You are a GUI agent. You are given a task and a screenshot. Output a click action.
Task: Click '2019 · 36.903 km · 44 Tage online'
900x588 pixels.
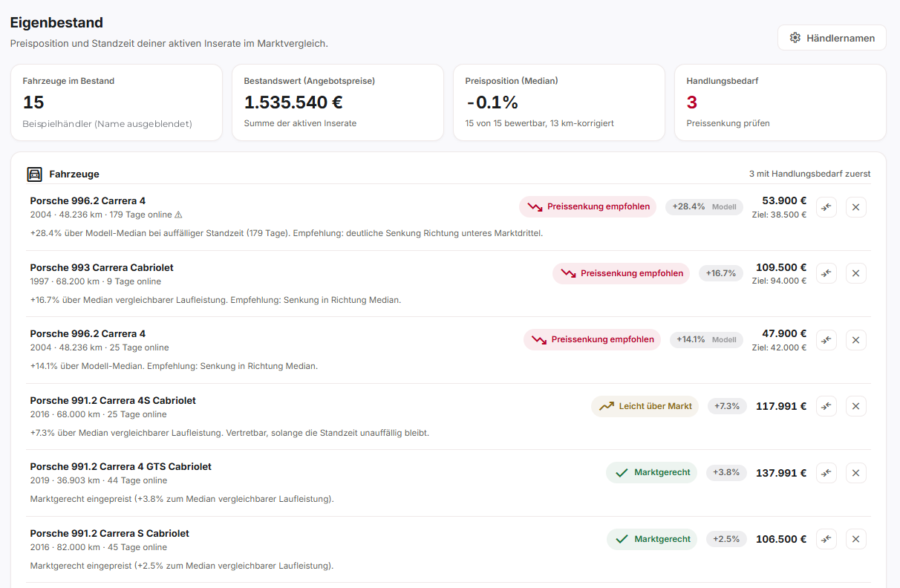tap(99, 480)
